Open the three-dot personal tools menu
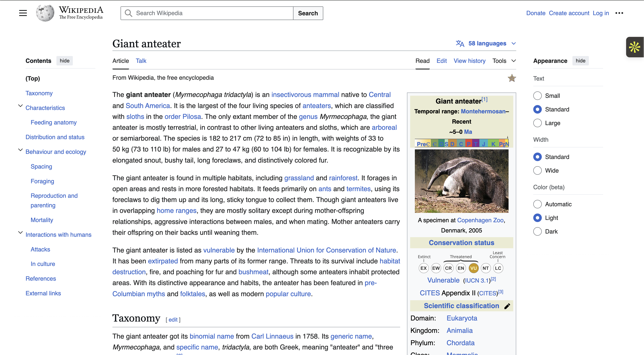Screen dimensions: 644x355 [619, 13]
